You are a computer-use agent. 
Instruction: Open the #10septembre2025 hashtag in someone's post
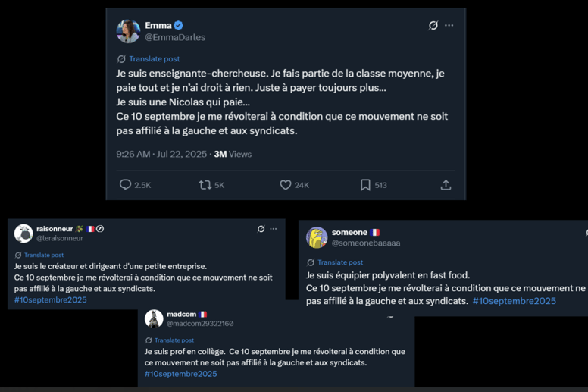tap(514, 301)
